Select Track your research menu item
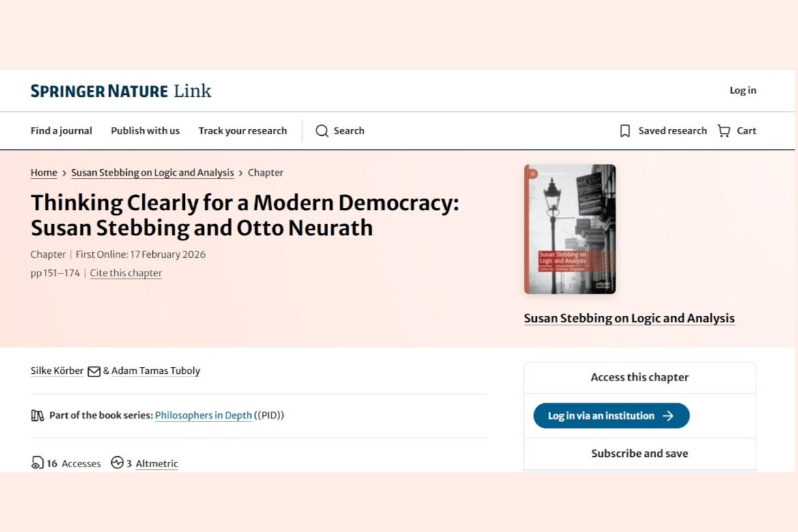The width and height of the screenshot is (798, 532). tap(243, 131)
